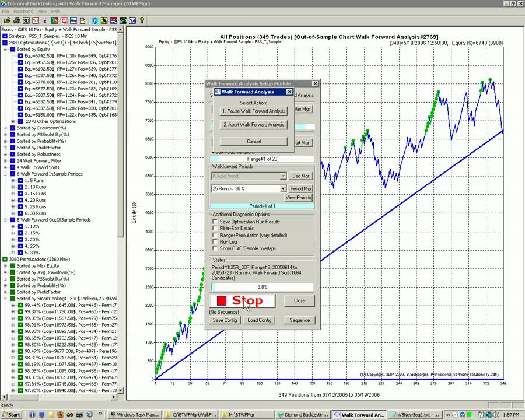The height and width of the screenshot is (420, 525).
Task: Collapse 6 Walk Forward InSample Periods node
Action: pos(5,174)
